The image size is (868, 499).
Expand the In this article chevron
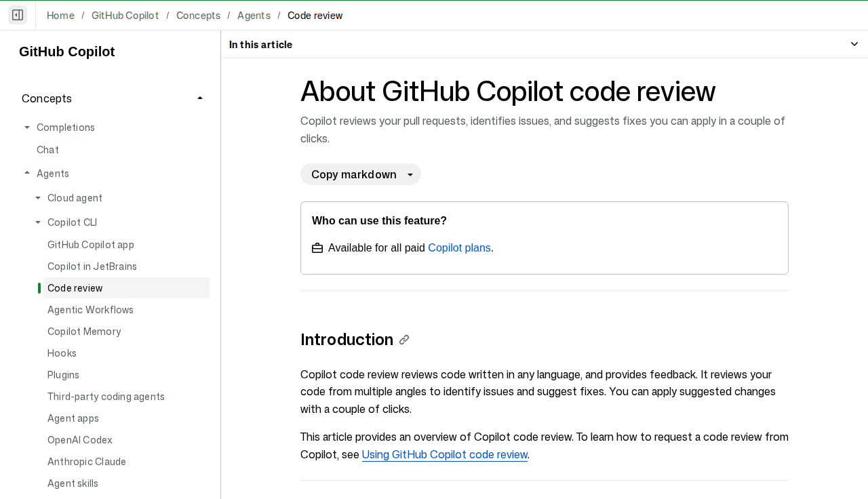[x=854, y=44]
